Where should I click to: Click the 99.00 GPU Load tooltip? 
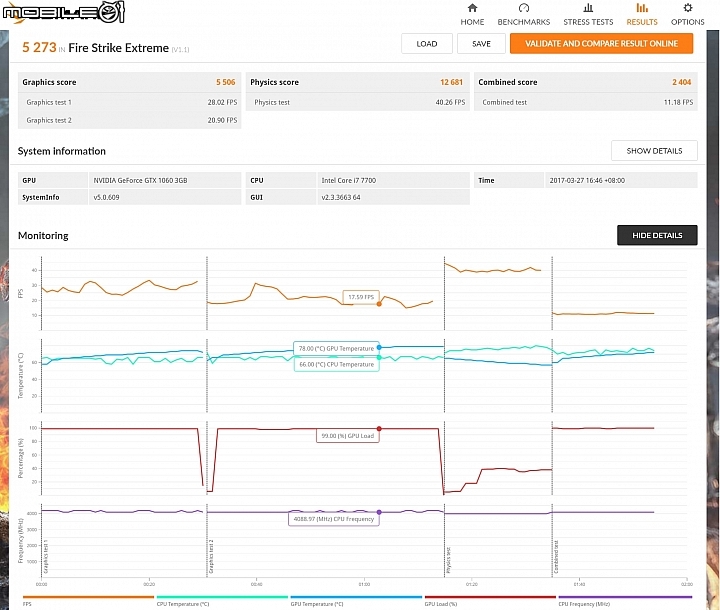point(348,435)
